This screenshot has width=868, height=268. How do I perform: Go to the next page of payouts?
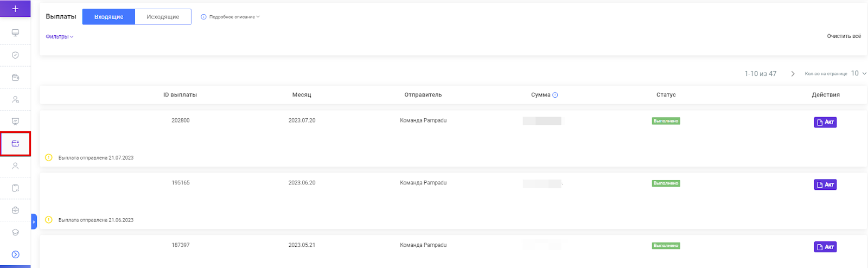[x=793, y=74]
